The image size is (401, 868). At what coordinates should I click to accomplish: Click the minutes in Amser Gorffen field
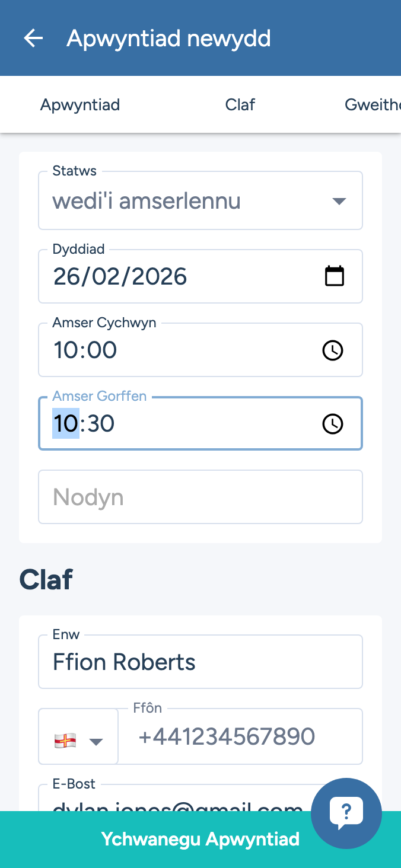[100, 424]
